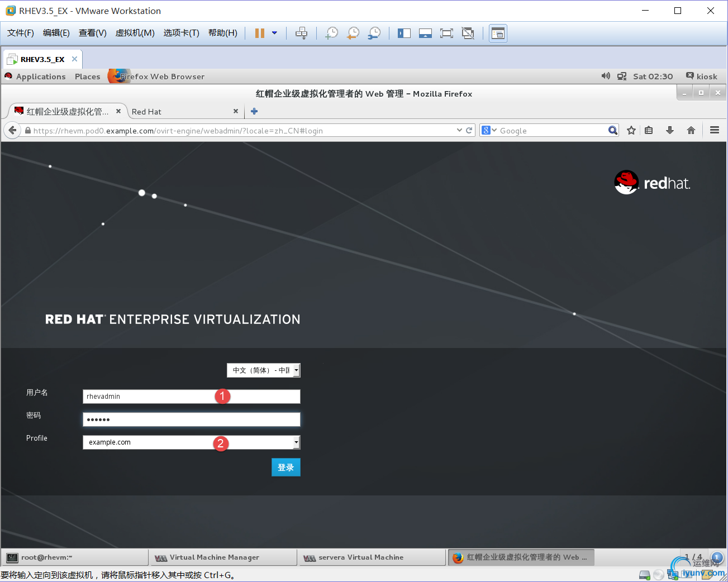728x582 pixels.
Task: Click the search magnifier in the Google box
Action: point(613,130)
